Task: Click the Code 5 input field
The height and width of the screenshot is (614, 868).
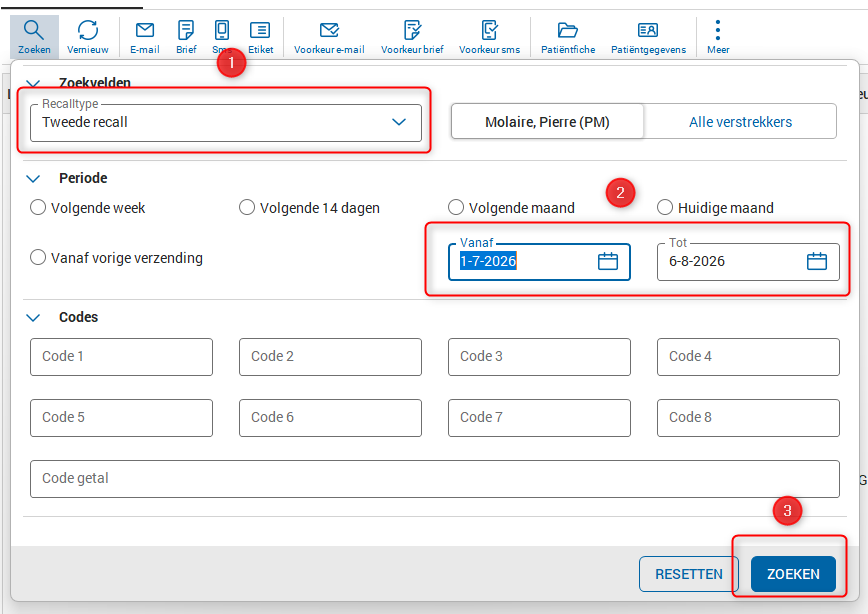Action: click(121, 418)
